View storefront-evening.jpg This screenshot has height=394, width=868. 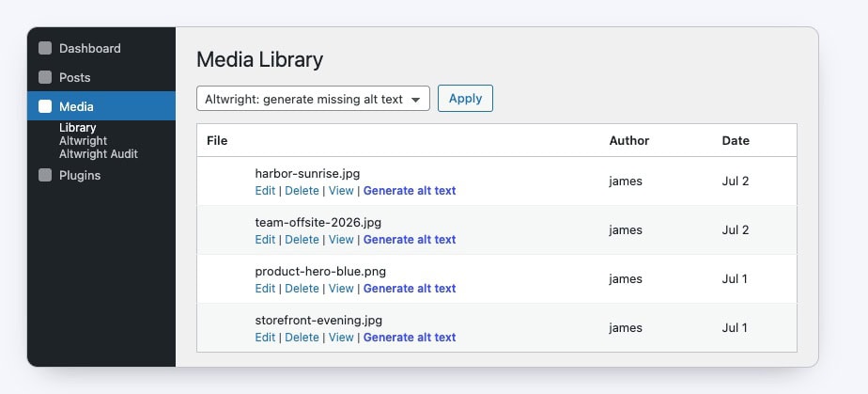[x=341, y=337]
